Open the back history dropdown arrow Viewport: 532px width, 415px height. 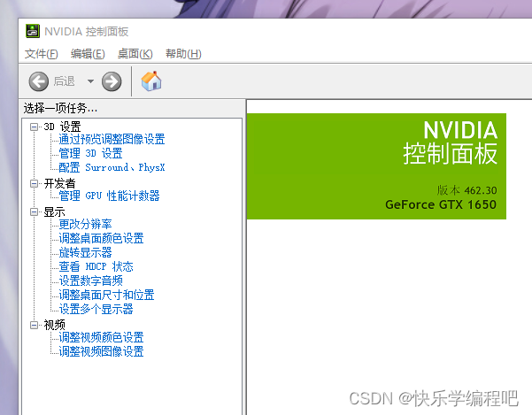90,81
